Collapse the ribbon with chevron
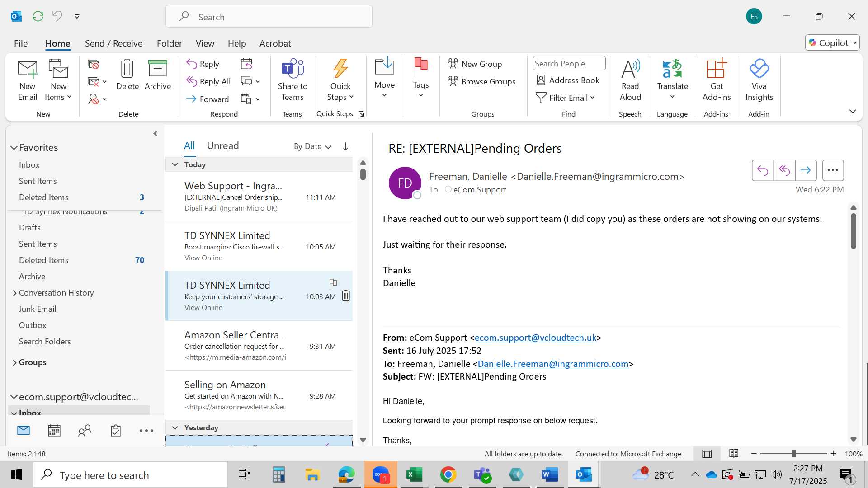This screenshot has width=868, height=488. [853, 111]
